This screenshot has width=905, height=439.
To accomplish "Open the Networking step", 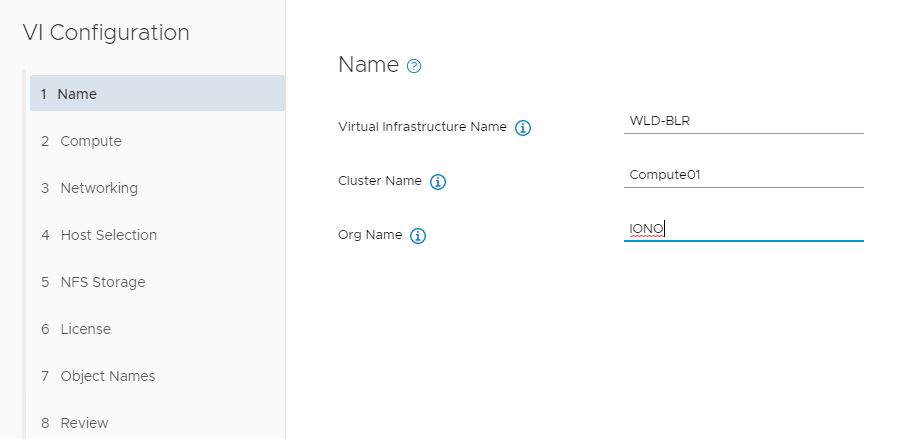I will pos(98,188).
